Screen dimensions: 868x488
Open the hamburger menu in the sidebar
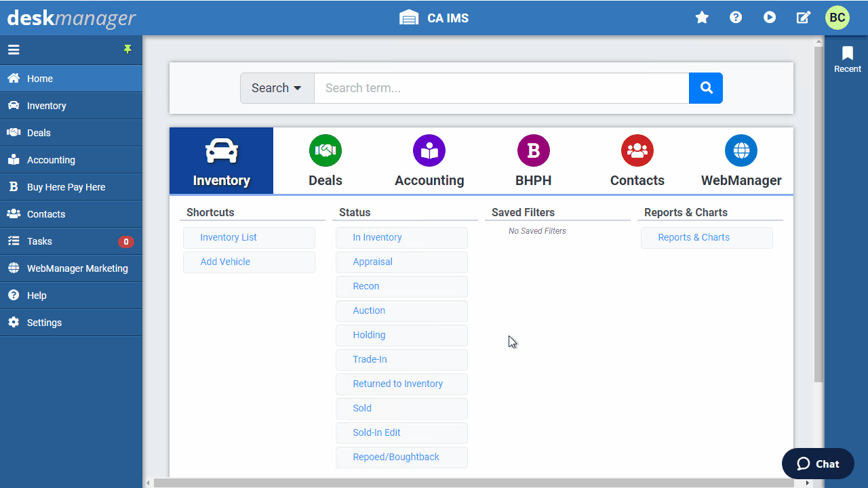click(14, 49)
